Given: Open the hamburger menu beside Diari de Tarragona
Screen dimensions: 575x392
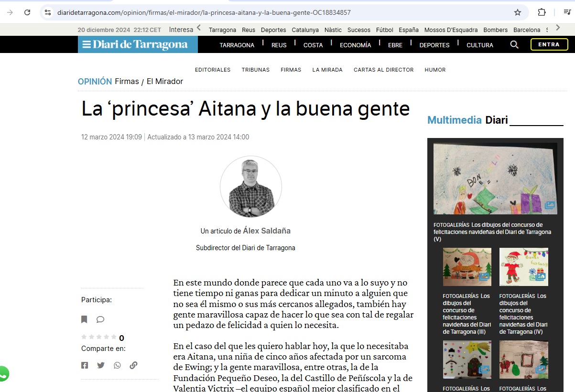Looking at the screenshot, I should coord(86,45).
